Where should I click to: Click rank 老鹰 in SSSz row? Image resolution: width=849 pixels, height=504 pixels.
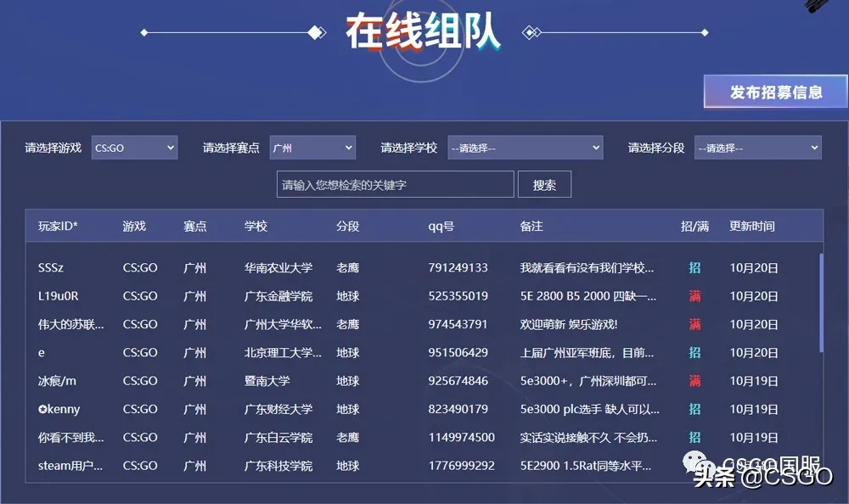347,268
